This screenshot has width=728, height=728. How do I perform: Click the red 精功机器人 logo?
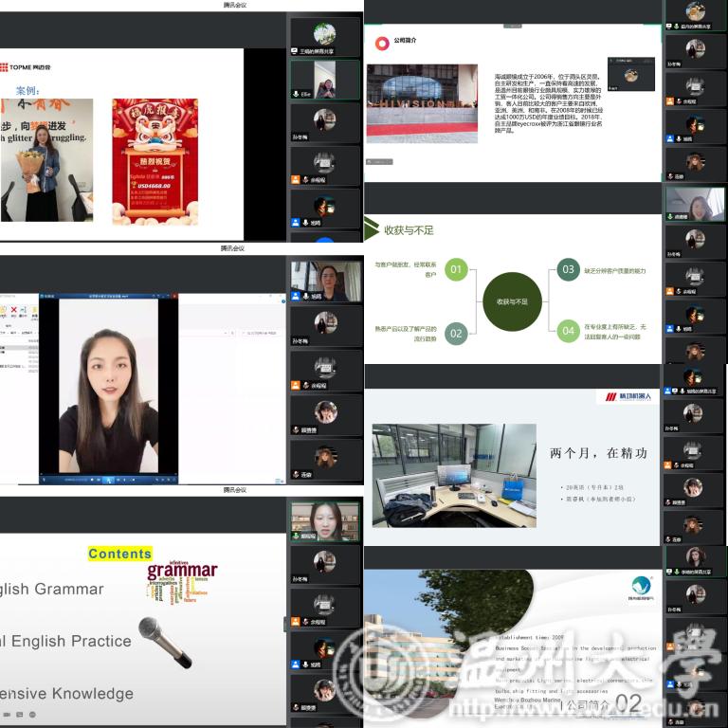628,396
